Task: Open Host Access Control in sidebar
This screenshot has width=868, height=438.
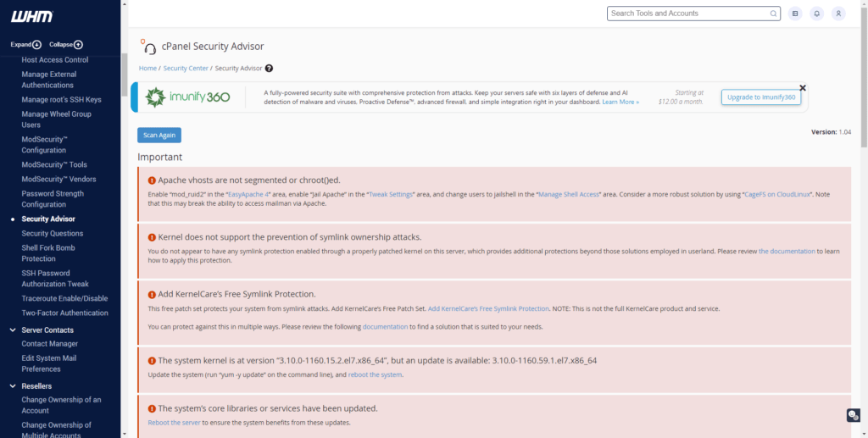Action: [x=55, y=59]
